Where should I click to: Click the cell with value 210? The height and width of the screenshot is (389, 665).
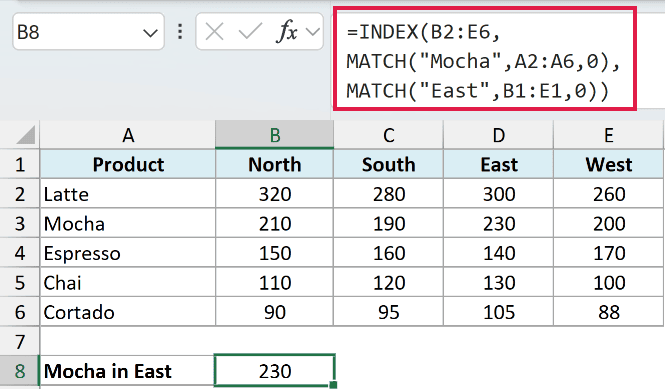(274, 224)
